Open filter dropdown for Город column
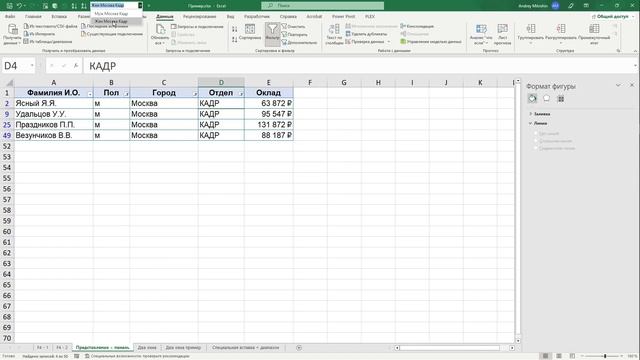This screenshot has height=360, width=640. (x=195, y=94)
